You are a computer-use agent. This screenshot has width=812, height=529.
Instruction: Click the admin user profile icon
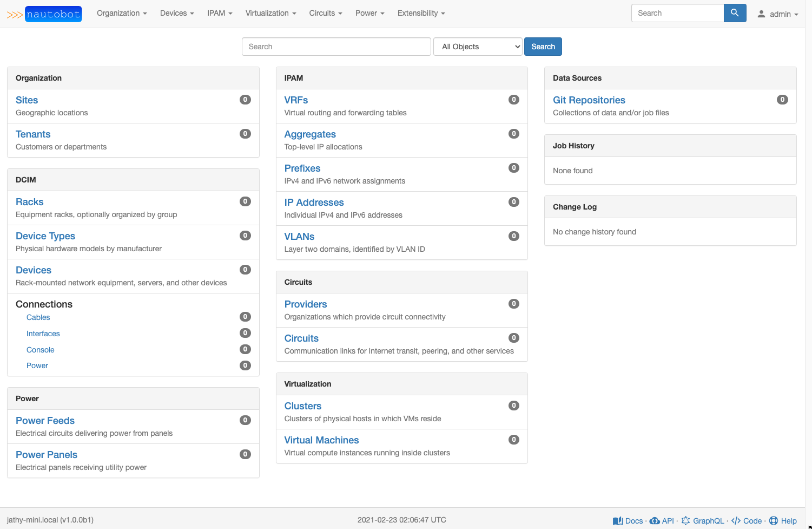click(x=761, y=14)
